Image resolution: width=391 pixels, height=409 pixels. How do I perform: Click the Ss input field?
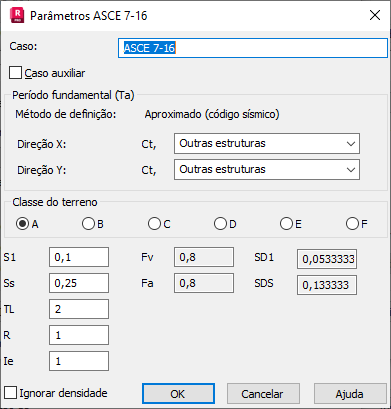[x=79, y=283]
